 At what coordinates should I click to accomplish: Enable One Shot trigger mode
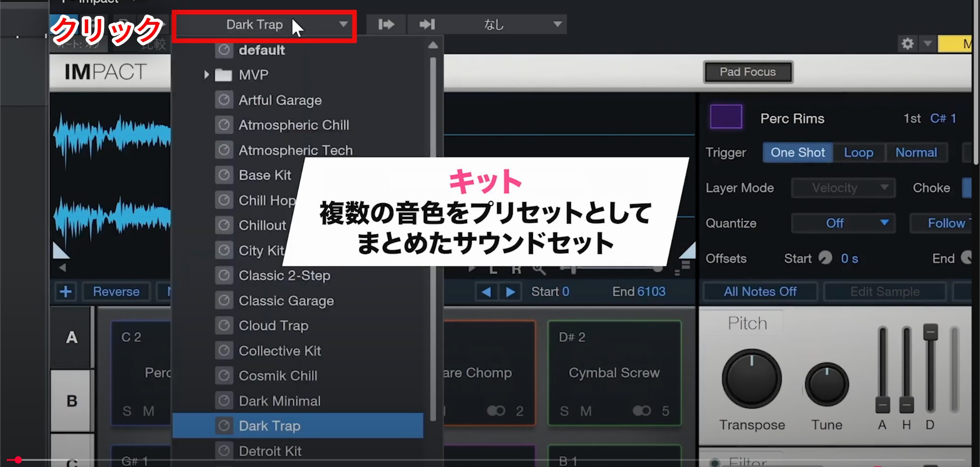[x=797, y=153]
